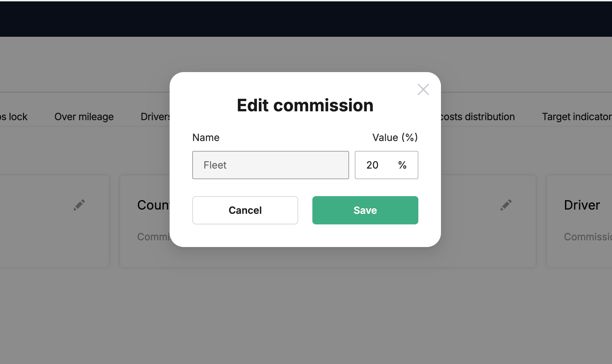Click the Value (%) label
This screenshot has width=612, height=364.
395,137
